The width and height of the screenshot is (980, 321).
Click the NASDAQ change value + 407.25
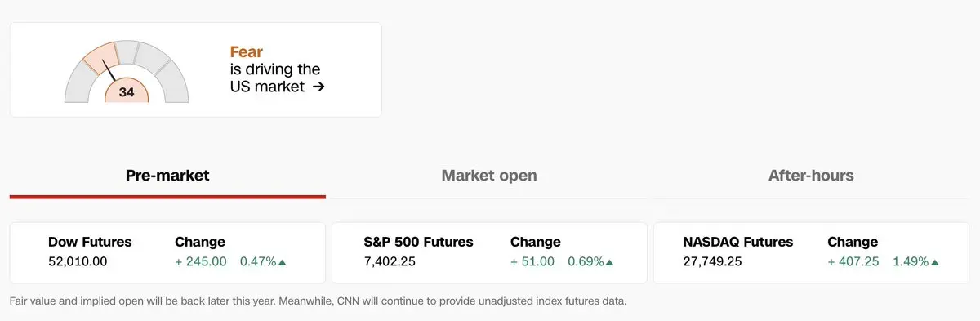tap(853, 262)
